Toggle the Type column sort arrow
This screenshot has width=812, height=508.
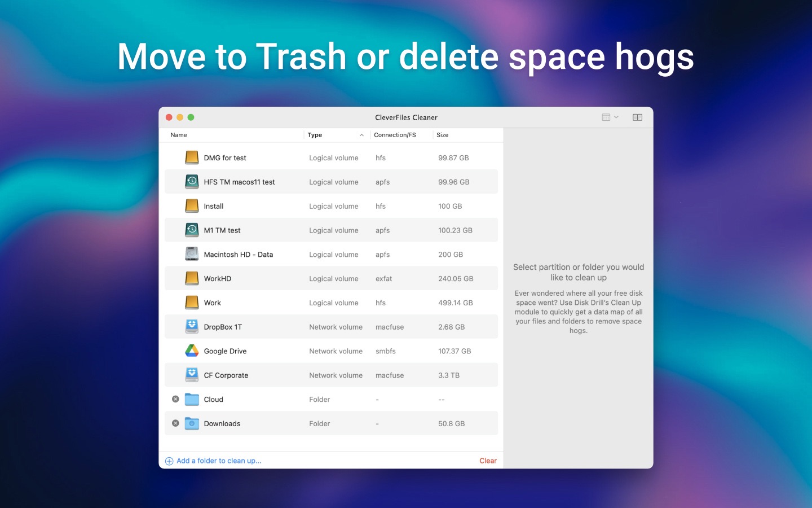tap(361, 135)
